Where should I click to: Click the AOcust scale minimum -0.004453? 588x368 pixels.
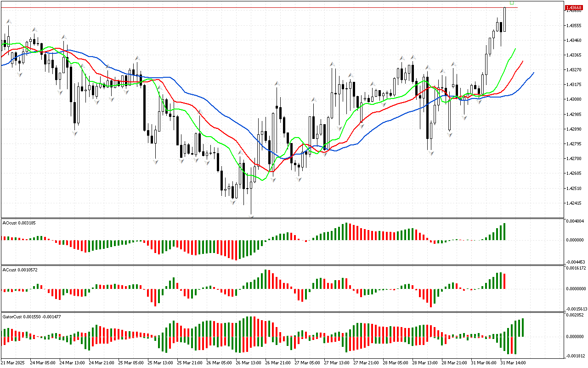[x=575, y=262]
